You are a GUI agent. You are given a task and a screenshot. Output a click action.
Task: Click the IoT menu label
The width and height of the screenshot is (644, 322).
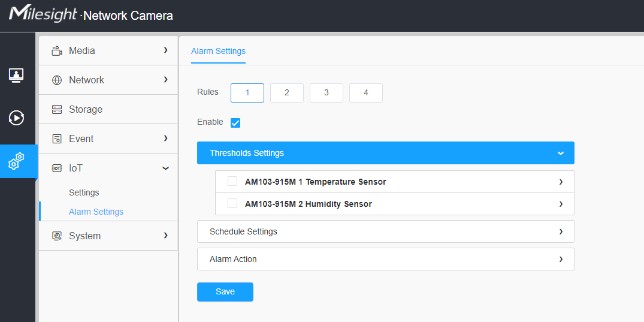click(x=75, y=168)
